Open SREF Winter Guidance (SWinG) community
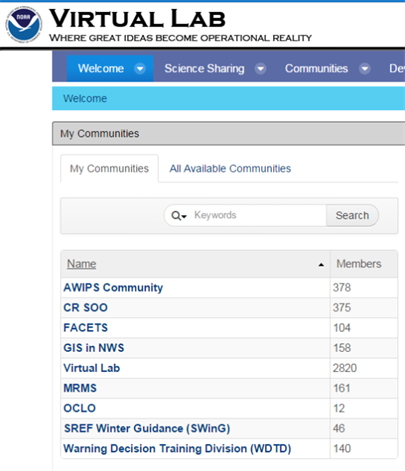Image resolution: width=405 pixels, height=471 pixels. point(147,428)
